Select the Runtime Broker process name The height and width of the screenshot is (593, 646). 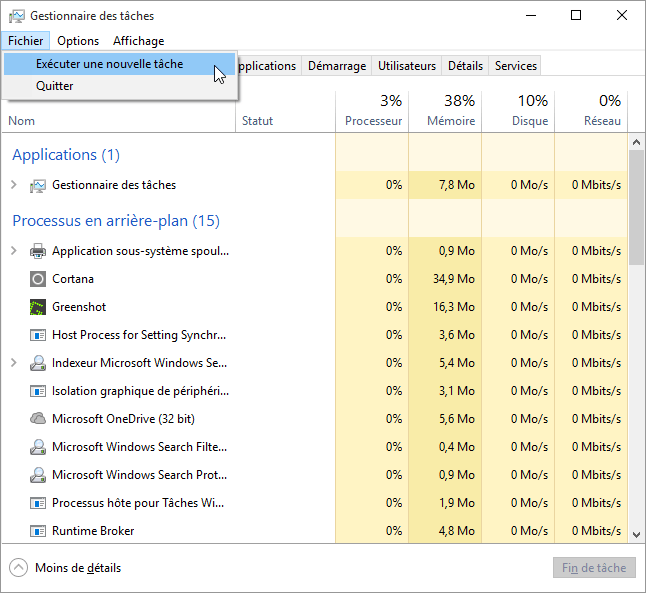(93, 531)
